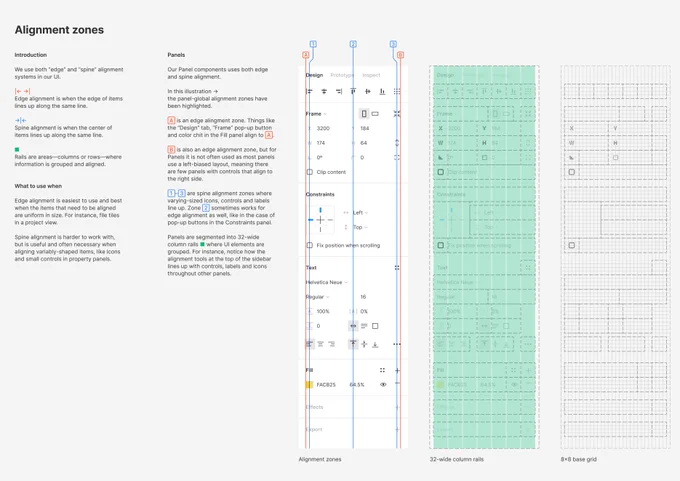Open Top vertical constraint dropdown, Alignment zones panel
The image size is (680, 481).
[x=360, y=227]
